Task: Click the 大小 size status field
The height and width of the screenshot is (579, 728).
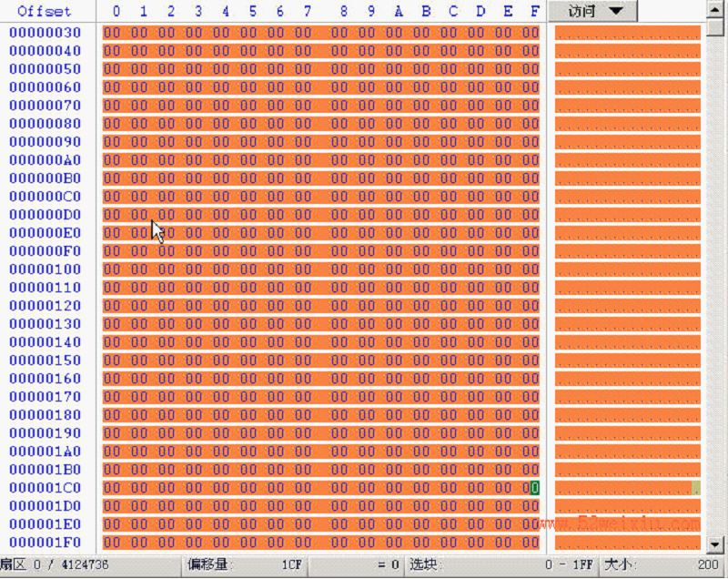Action: (663, 564)
